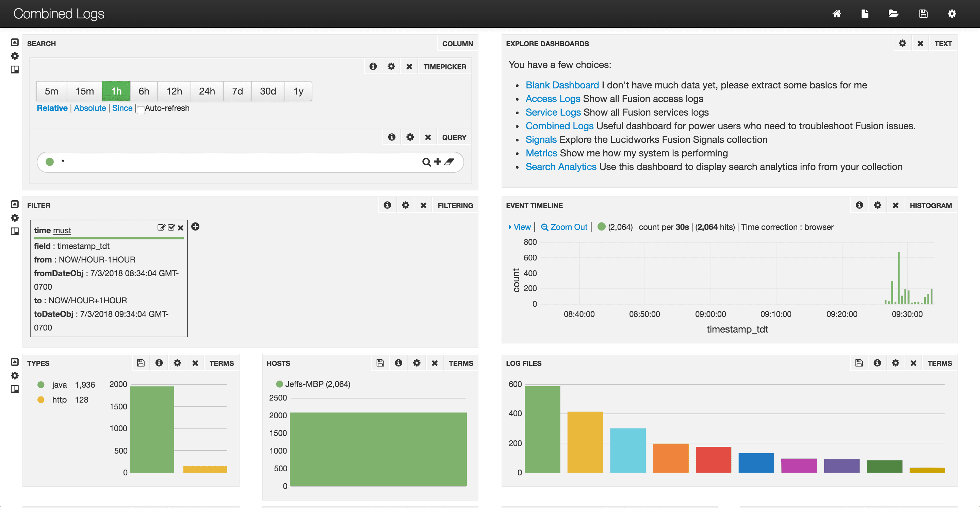Configure the Log Files panel with gear
Viewport: 980px width, 508px height.
(896, 363)
